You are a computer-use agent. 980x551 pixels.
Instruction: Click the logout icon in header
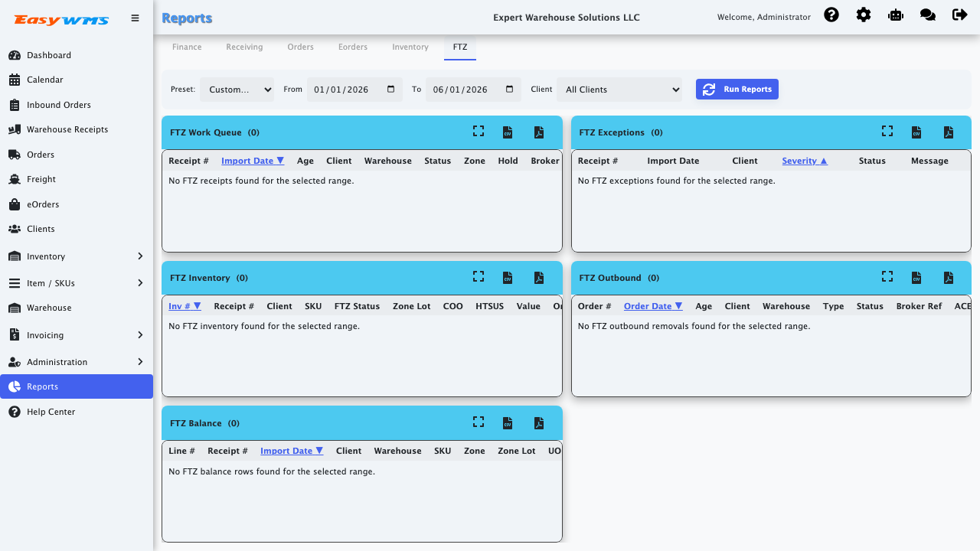pos(959,15)
